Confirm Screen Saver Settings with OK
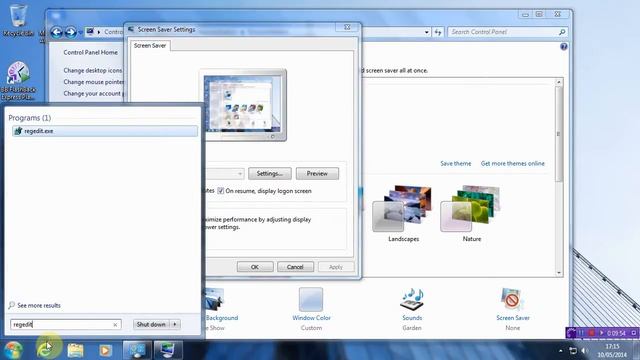The image size is (640, 360). tap(255, 267)
